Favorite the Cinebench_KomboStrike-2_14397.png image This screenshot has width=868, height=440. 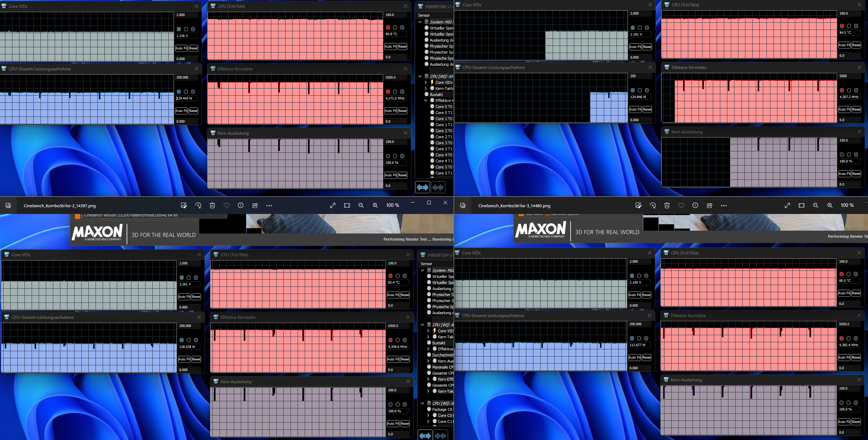tap(227, 205)
